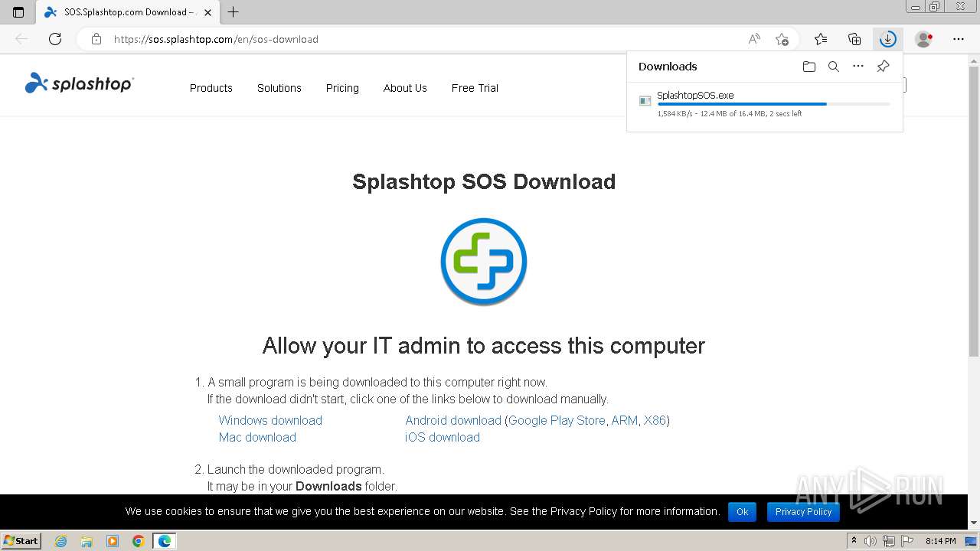Click the iOS download link
980x551 pixels.
[x=443, y=437]
